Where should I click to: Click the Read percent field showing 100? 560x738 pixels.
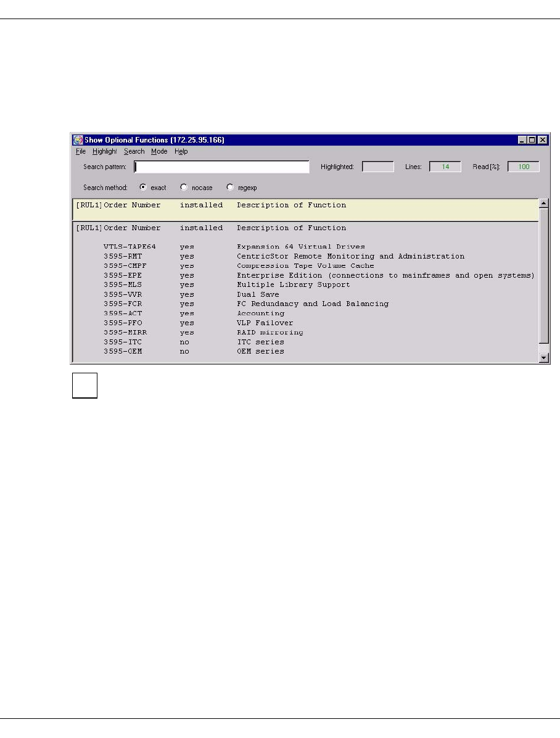(x=523, y=167)
